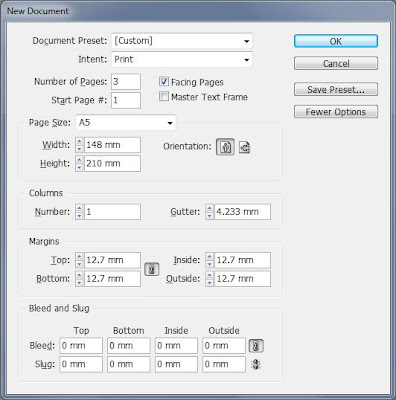The width and height of the screenshot is (396, 400).
Task: Click the Bottom margin field
Action: point(112,279)
